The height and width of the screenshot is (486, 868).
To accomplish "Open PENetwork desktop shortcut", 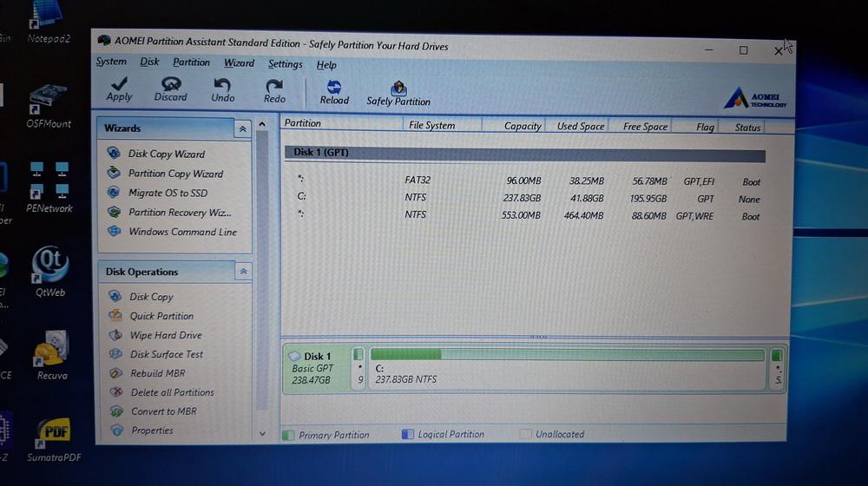I will pos(49,188).
